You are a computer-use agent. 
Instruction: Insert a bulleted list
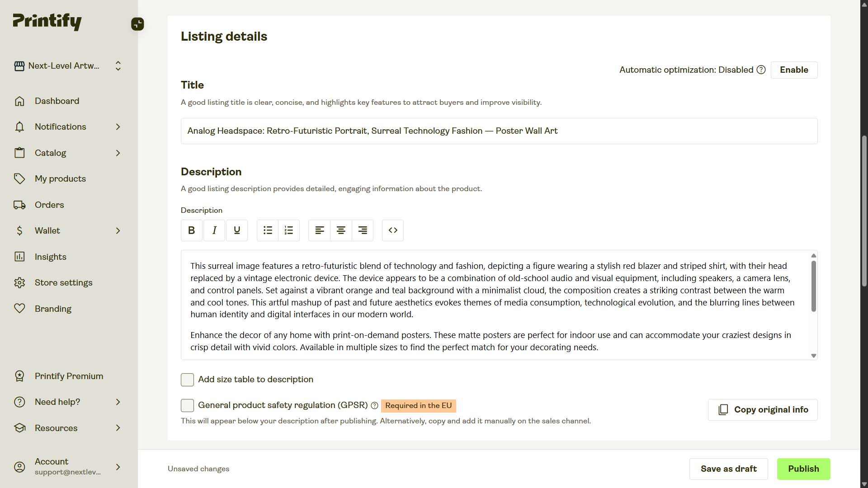(x=268, y=230)
